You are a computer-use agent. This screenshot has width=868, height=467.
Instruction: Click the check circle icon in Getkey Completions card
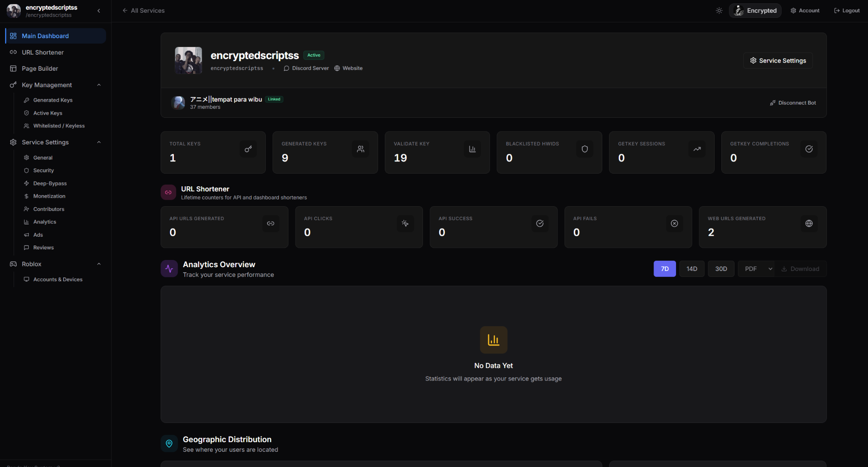point(809,149)
